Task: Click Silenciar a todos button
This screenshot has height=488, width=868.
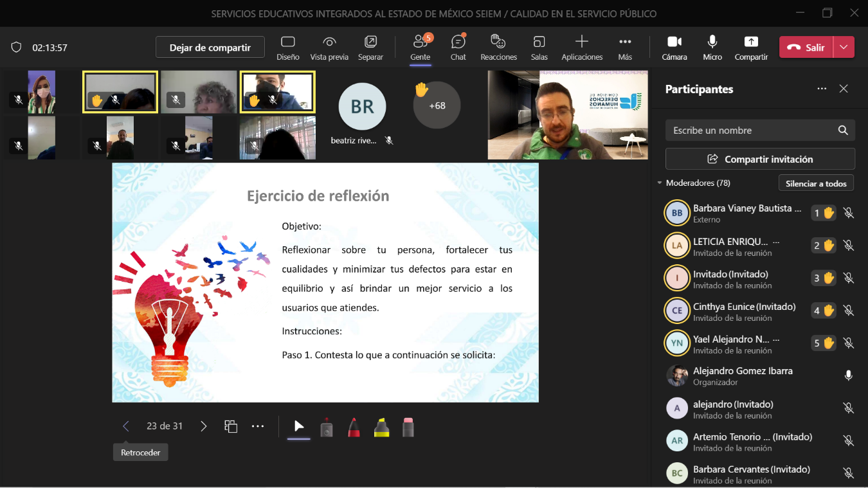Action: coord(816,183)
